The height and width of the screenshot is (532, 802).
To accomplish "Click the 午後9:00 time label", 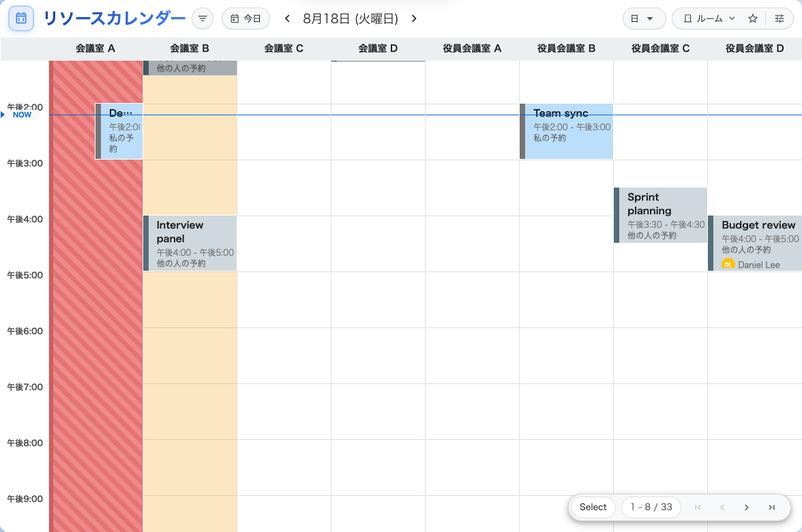I will click(25, 499).
